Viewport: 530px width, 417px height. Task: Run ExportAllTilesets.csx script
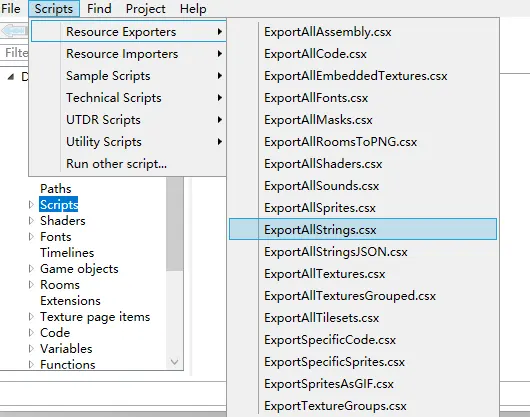363,317
